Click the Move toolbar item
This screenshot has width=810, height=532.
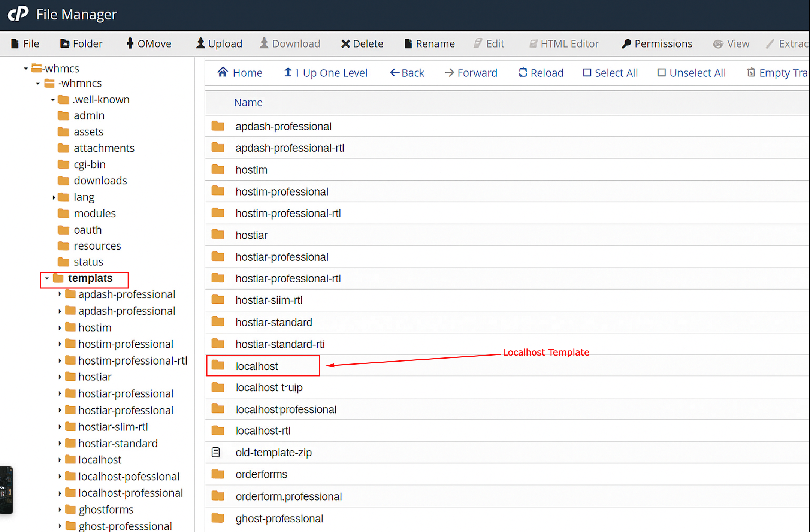click(x=149, y=44)
